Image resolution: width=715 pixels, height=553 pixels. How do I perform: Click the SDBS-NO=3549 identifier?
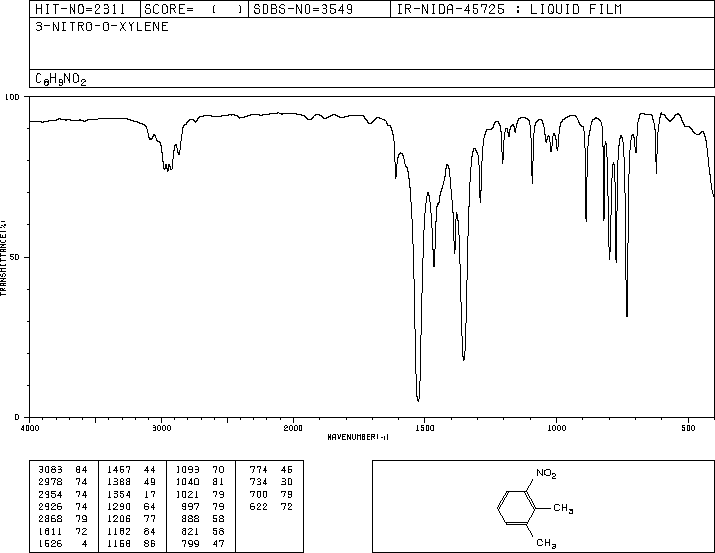(303, 9)
